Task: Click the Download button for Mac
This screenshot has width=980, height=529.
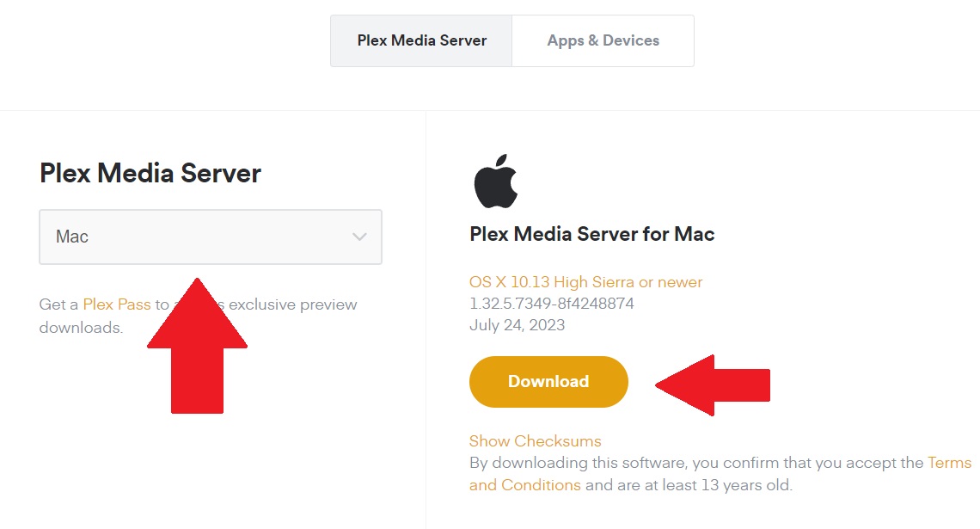Action: (x=548, y=381)
